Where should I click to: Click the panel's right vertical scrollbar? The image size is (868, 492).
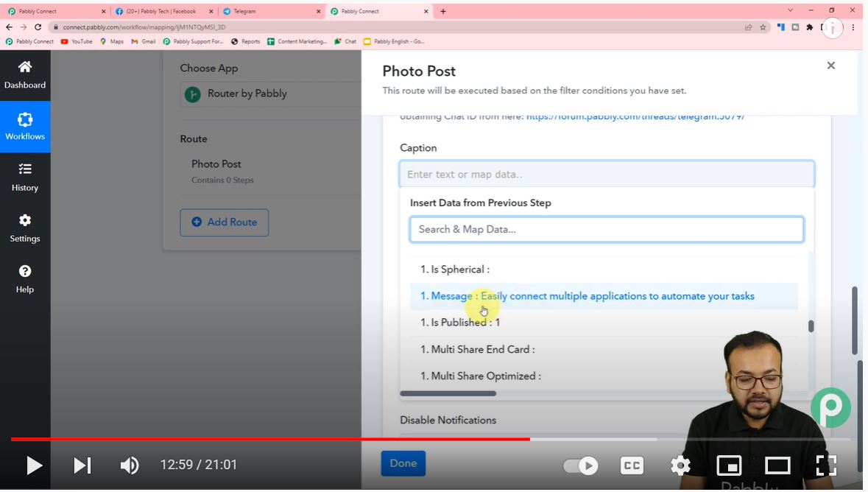(x=855, y=320)
